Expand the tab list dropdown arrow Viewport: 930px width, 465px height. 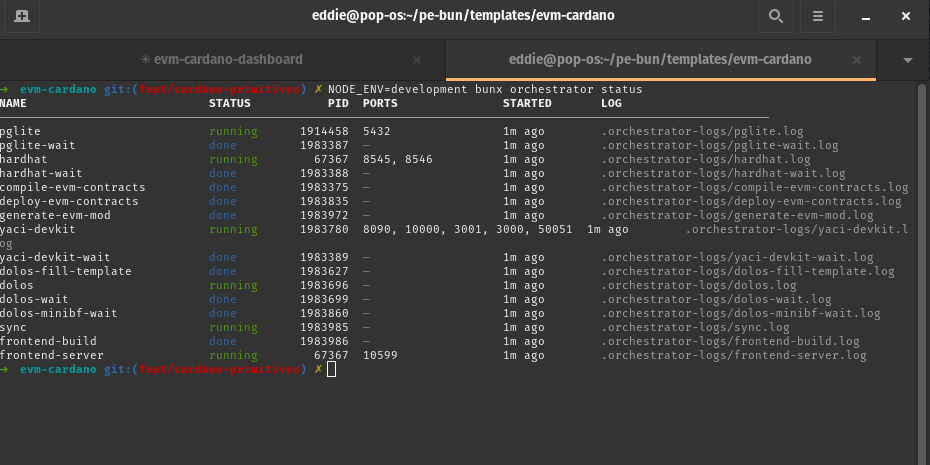(x=907, y=60)
